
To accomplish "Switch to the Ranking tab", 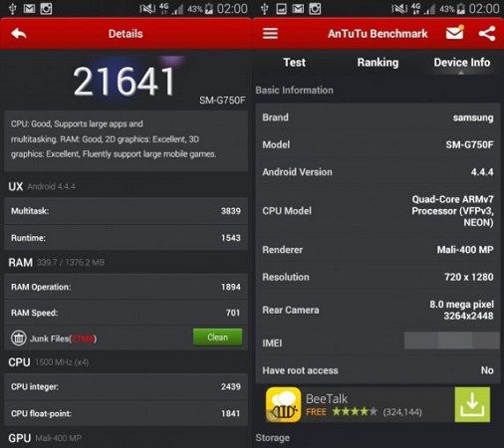I will point(378,63).
